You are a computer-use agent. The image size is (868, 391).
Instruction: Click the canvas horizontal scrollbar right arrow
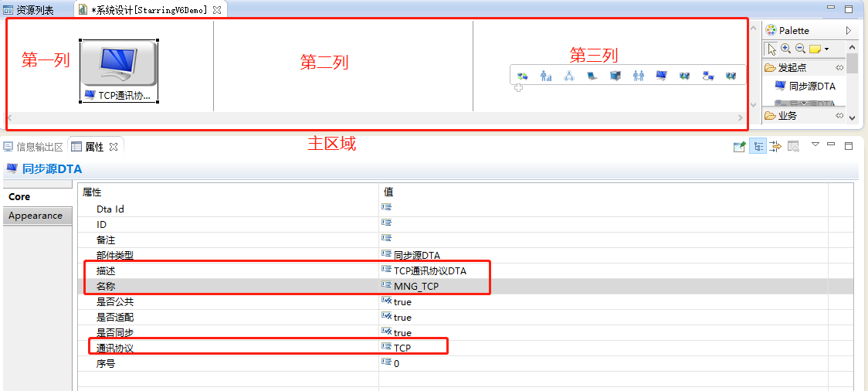tap(740, 117)
